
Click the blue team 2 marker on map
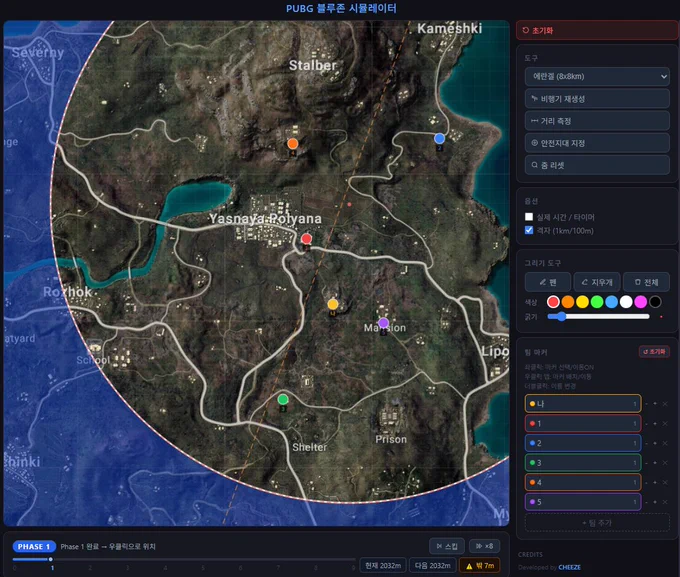[439, 138]
